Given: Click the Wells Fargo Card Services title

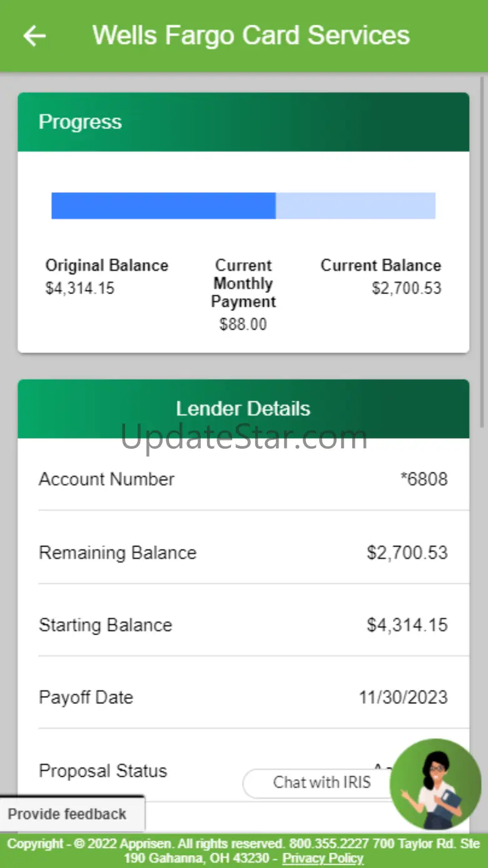Looking at the screenshot, I should 252,35.
